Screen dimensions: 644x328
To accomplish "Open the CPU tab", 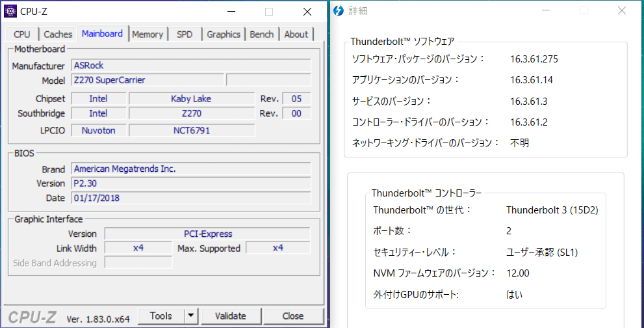I will coord(22,34).
